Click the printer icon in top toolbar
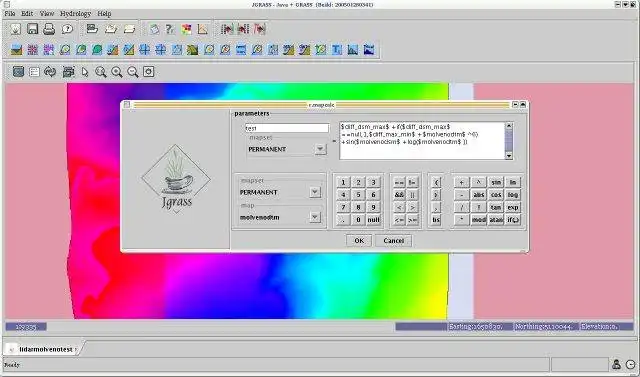Viewport: 640px width, 377px height. (49, 29)
